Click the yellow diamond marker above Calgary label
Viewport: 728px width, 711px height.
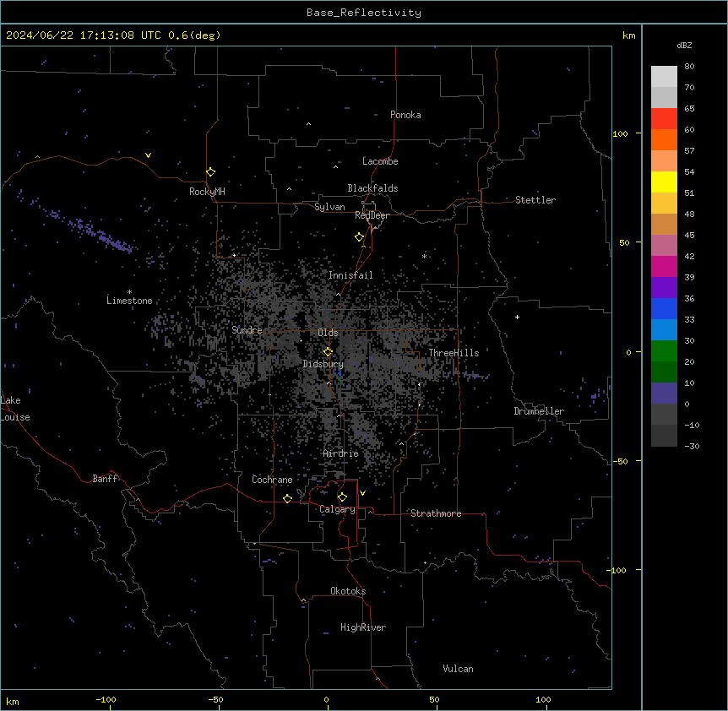[342, 497]
